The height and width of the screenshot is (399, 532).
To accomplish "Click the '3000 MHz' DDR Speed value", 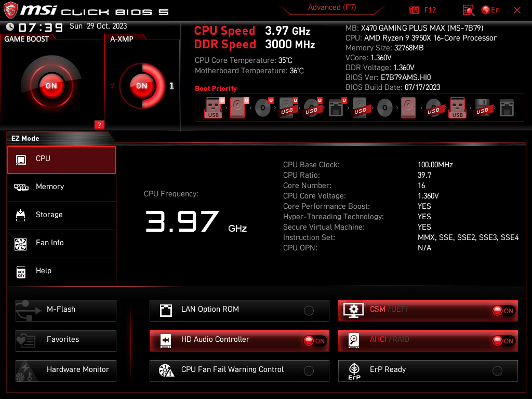I will tap(290, 44).
